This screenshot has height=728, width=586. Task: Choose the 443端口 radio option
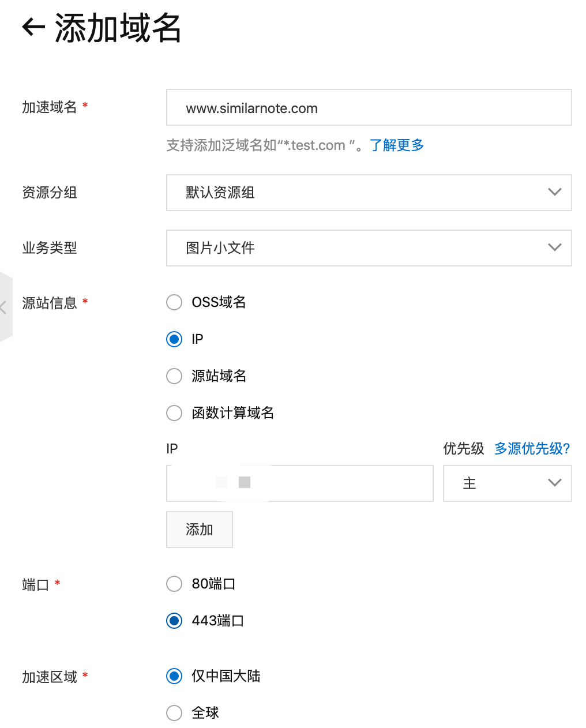point(174,621)
